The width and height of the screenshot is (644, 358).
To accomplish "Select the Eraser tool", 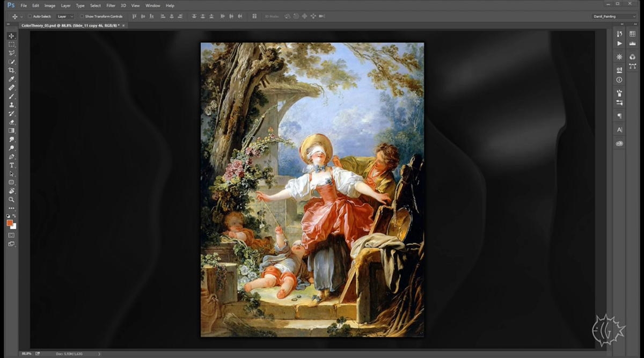I will point(11,122).
